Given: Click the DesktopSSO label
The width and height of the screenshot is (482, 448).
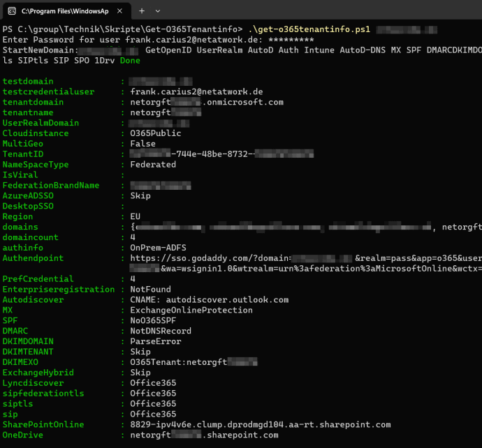Looking at the screenshot, I should coord(28,207).
